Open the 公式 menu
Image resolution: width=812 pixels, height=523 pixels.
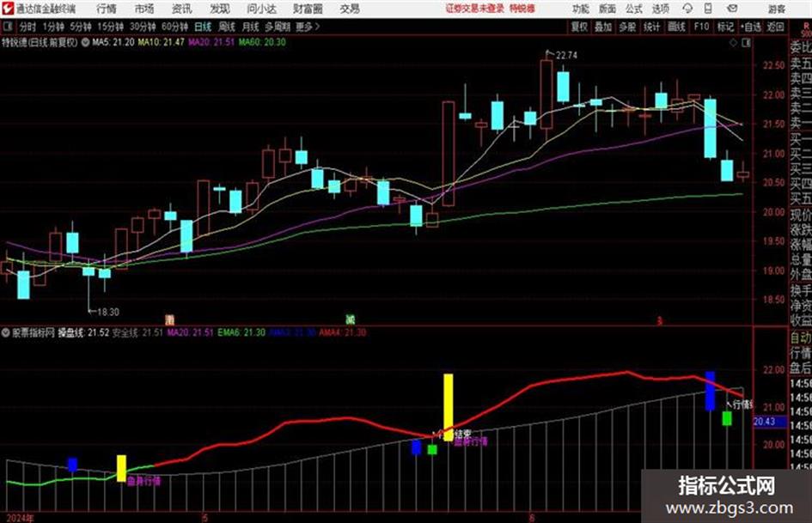point(634,9)
